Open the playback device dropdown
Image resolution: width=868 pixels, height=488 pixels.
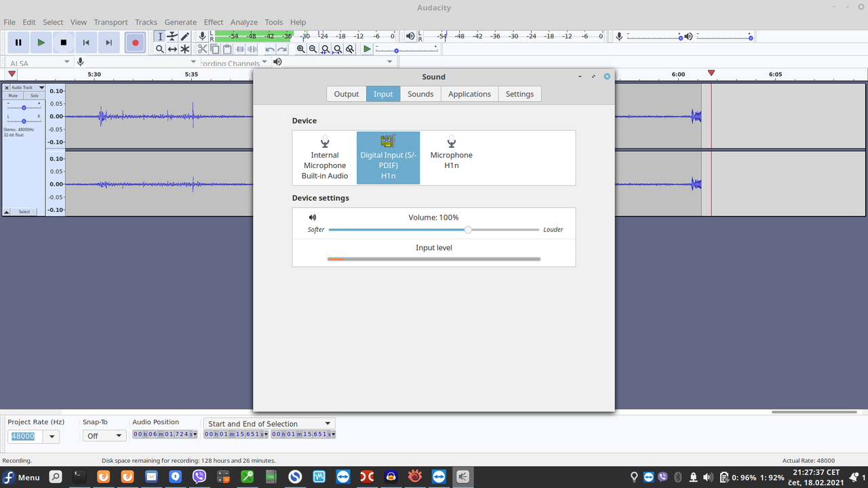coord(339,62)
